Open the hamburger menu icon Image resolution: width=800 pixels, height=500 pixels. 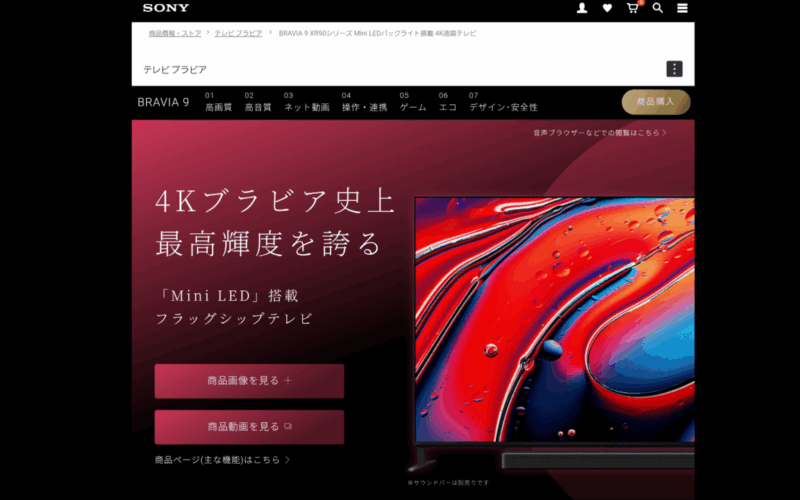tap(682, 8)
